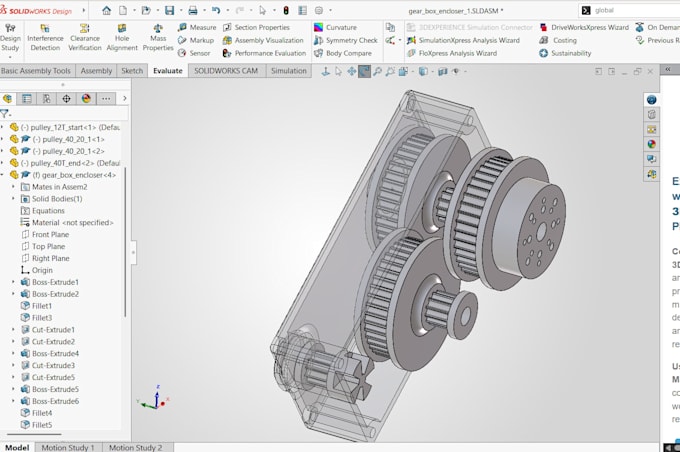
Task: Open DriveWorksXpress Wizard
Action: tap(584, 27)
